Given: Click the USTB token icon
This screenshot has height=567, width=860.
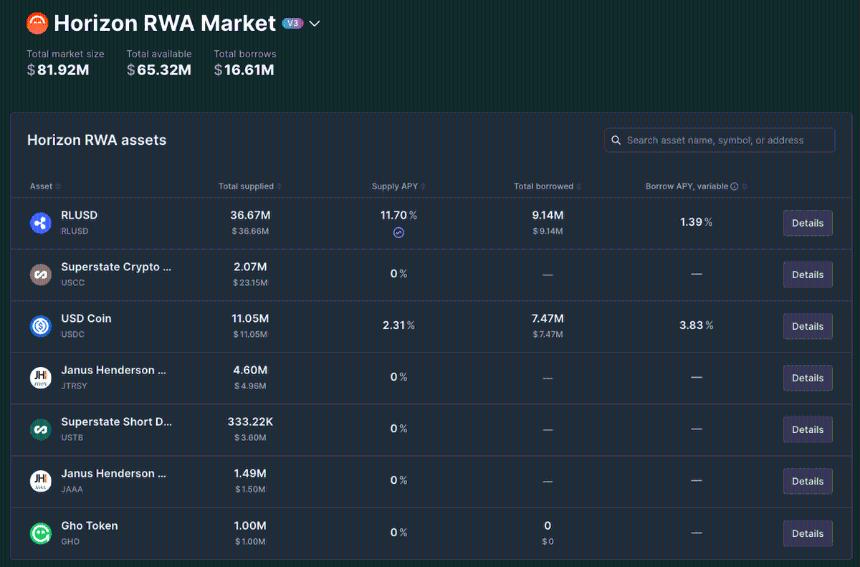Looking at the screenshot, I should tap(41, 429).
